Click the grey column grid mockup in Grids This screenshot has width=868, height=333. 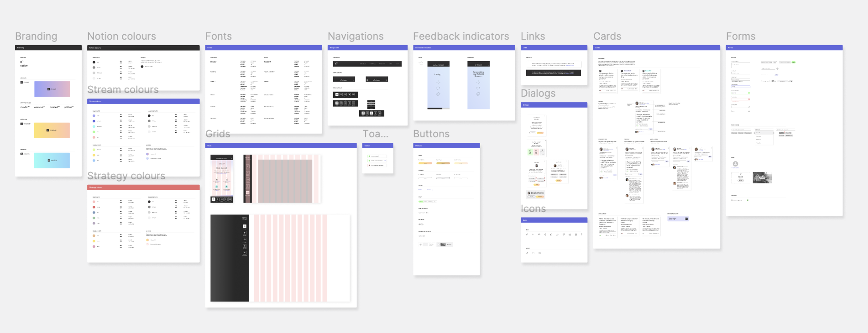click(x=285, y=181)
